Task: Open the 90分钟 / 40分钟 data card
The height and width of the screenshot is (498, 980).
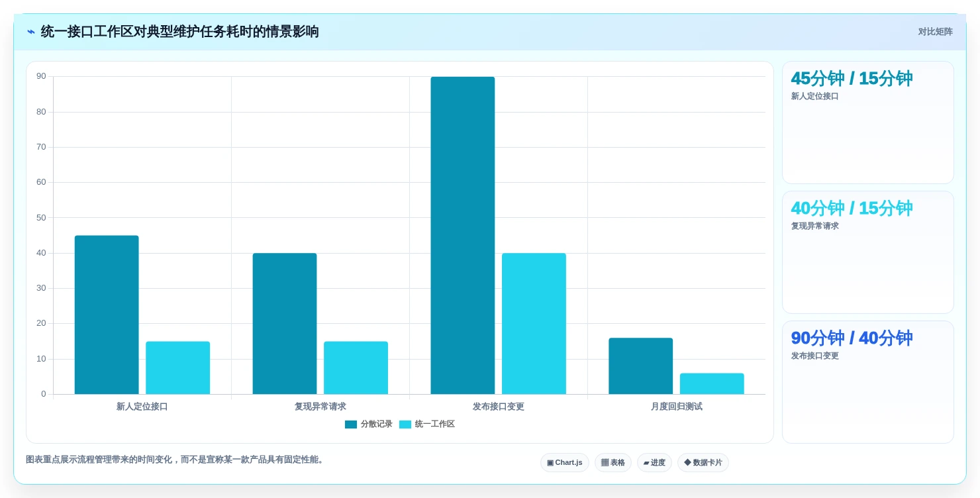Action: (868, 382)
